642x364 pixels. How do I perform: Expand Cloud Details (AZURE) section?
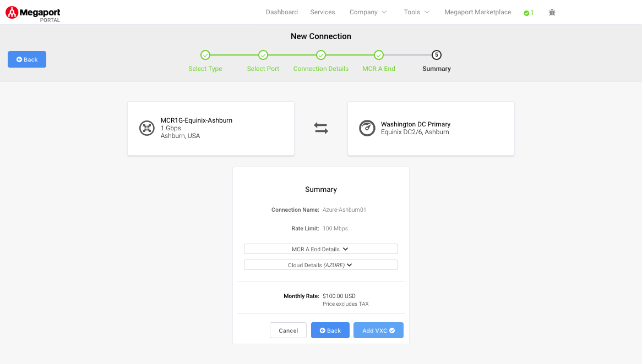pyautogui.click(x=321, y=265)
